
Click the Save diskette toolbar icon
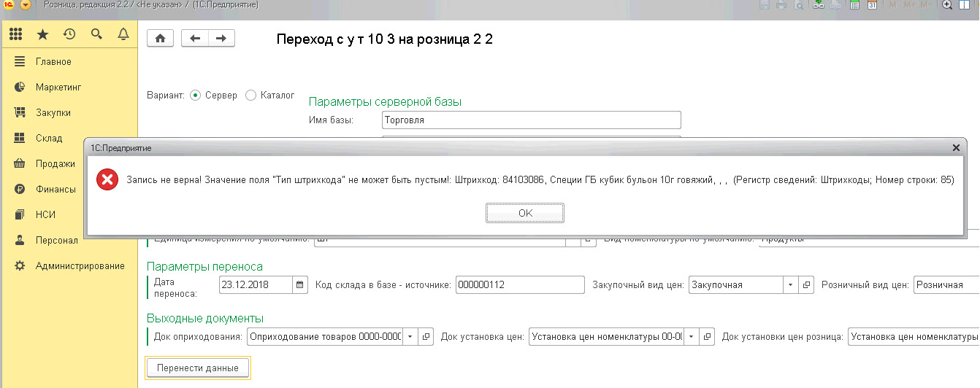[765, 5]
